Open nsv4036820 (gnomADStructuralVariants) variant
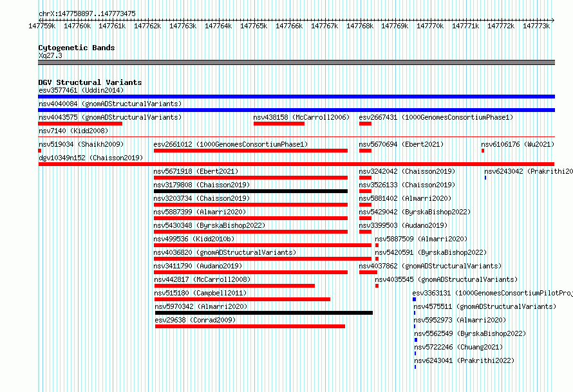Viewport: 573px width, 392px height. pyautogui.click(x=225, y=252)
